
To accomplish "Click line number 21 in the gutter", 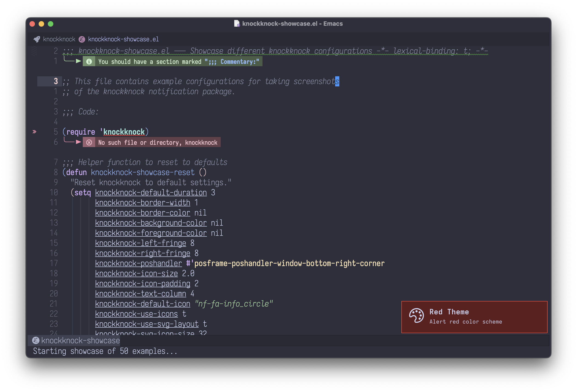I will click(x=54, y=304).
